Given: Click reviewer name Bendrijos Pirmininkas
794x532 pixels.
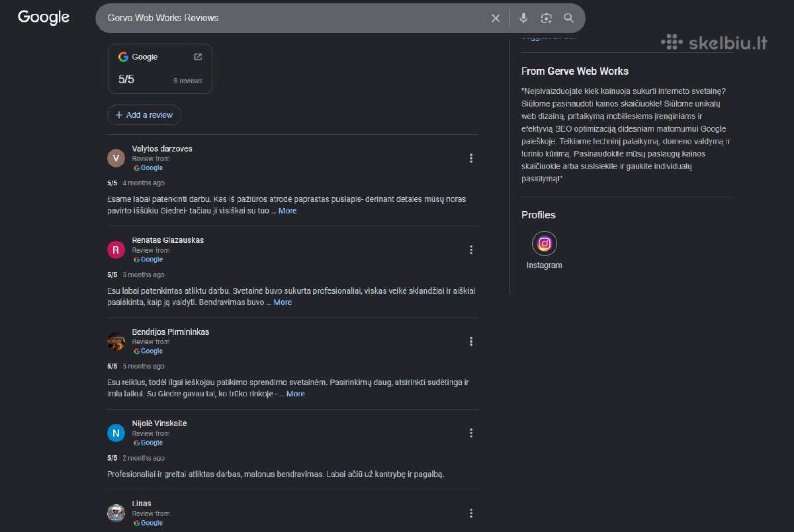Looking at the screenshot, I should pyautogui.click(x=171, y=332).
